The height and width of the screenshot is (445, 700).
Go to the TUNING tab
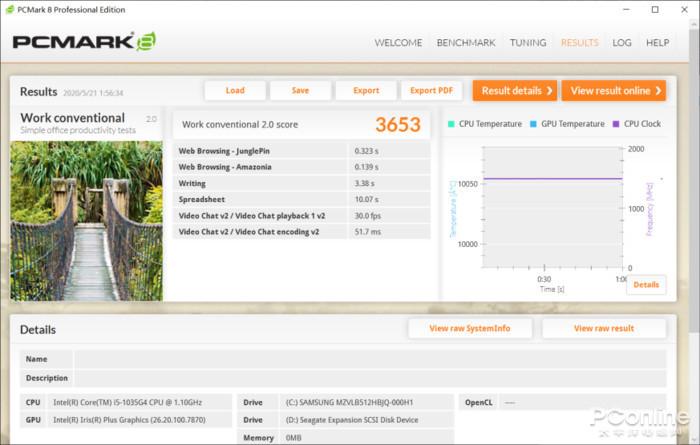point(528,43)
